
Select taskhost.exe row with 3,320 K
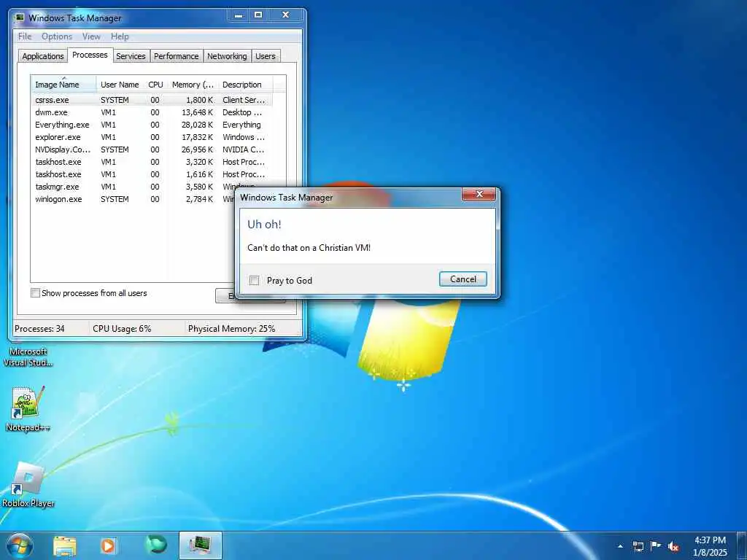coord(152,162)
